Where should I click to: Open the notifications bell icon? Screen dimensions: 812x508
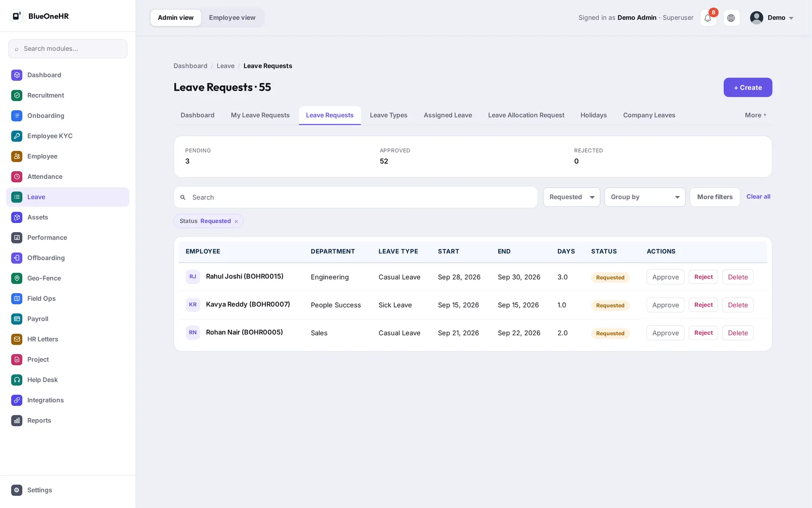(x=708, y=18)
